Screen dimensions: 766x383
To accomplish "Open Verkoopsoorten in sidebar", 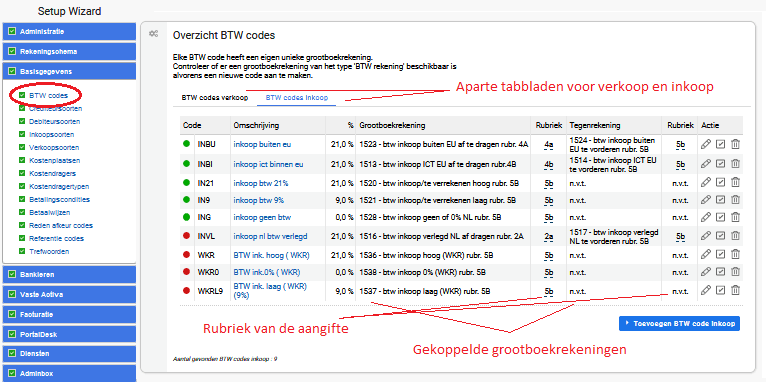I will [54, 148].
